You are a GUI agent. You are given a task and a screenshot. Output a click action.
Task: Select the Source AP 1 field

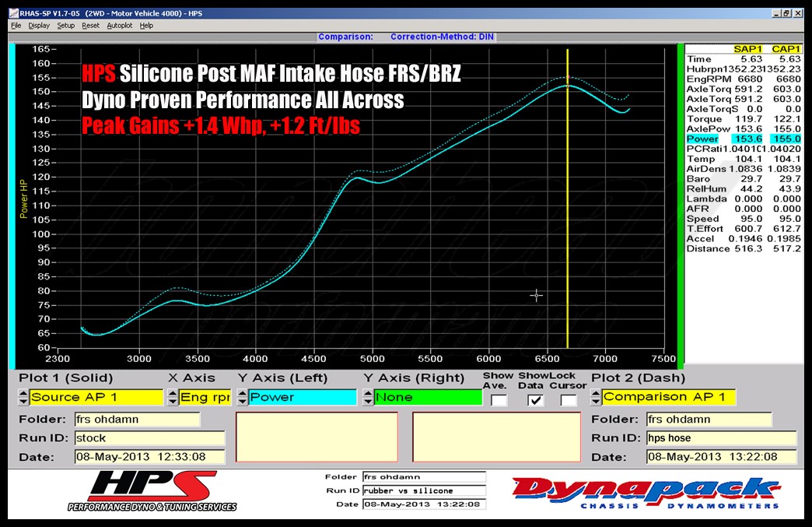point(96,398)
